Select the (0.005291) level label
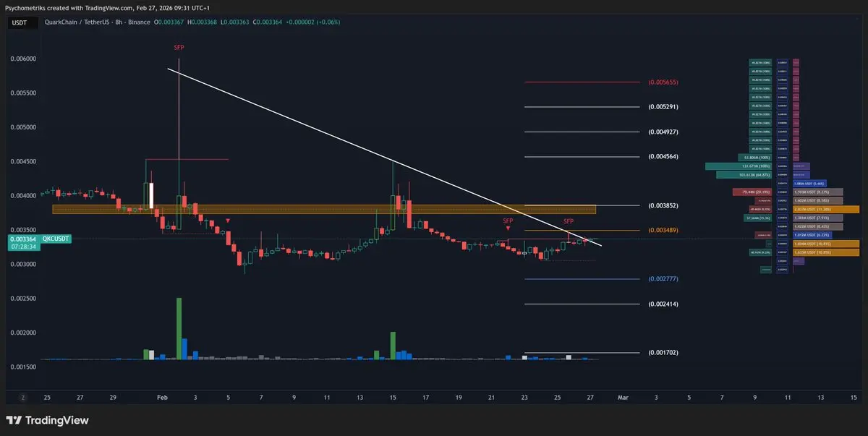Viewport: 868px width, 436px height. tap(663, 107)
